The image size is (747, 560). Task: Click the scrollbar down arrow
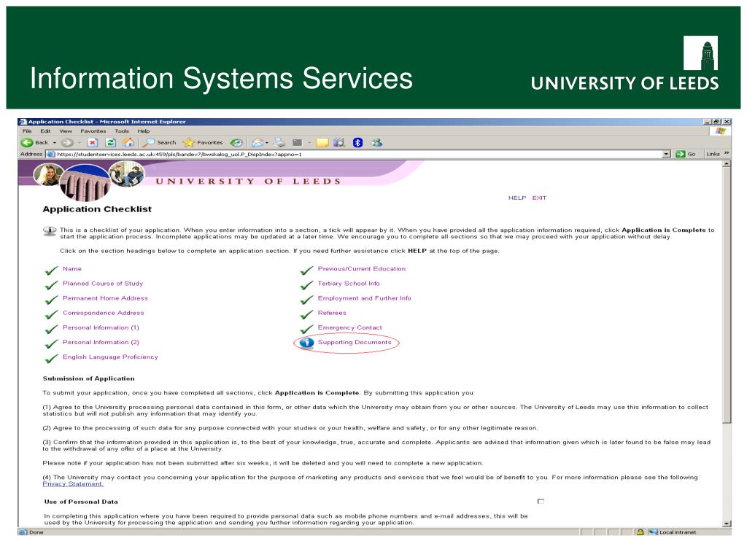[727, 524]
